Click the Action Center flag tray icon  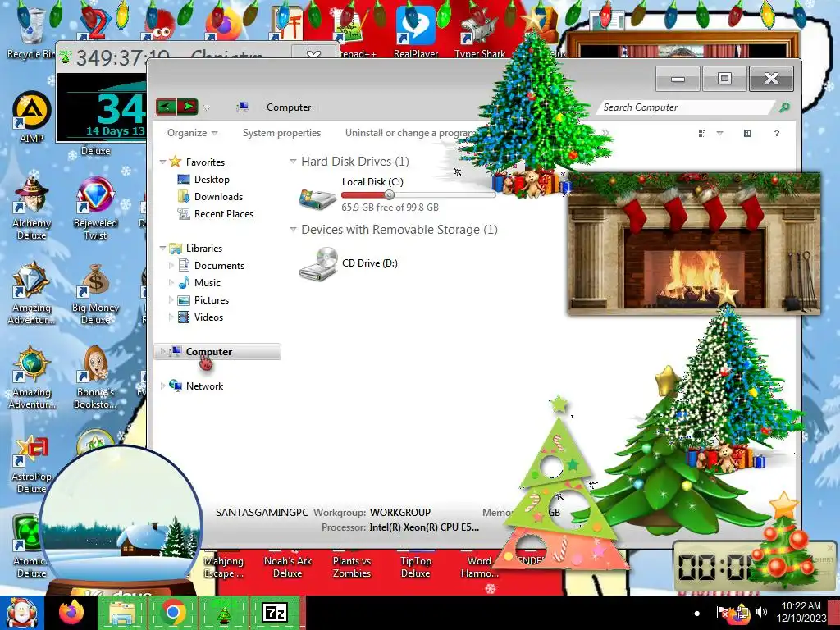(722, 612)
